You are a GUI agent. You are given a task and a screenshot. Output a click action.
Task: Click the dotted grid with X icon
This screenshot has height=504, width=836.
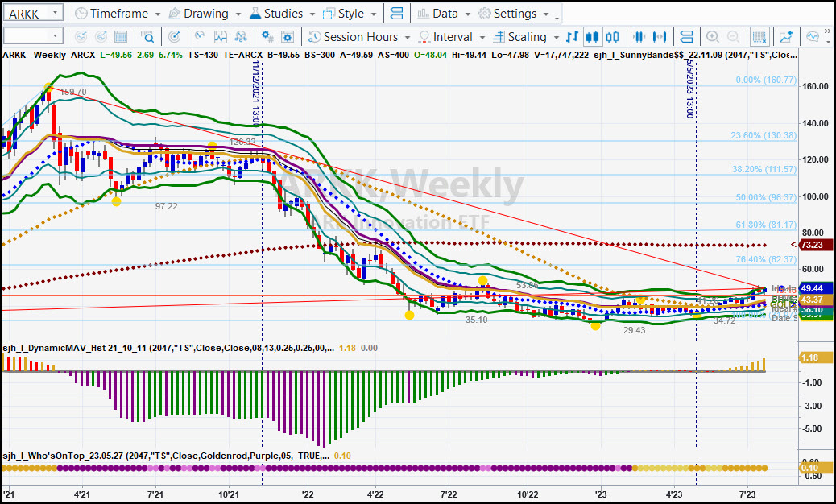click(x=759, y=37)
